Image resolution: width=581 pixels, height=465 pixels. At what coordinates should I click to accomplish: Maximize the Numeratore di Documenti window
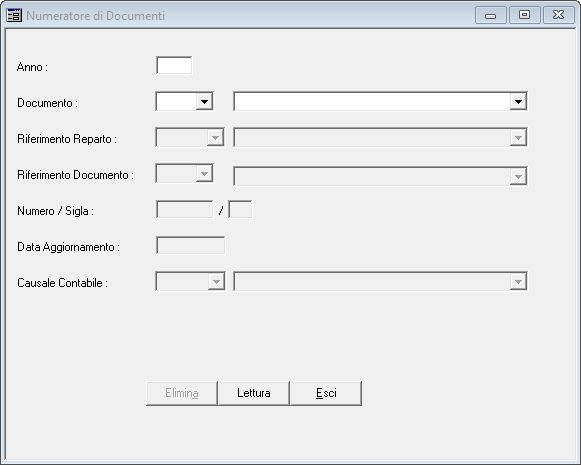[x=524, y=16]
